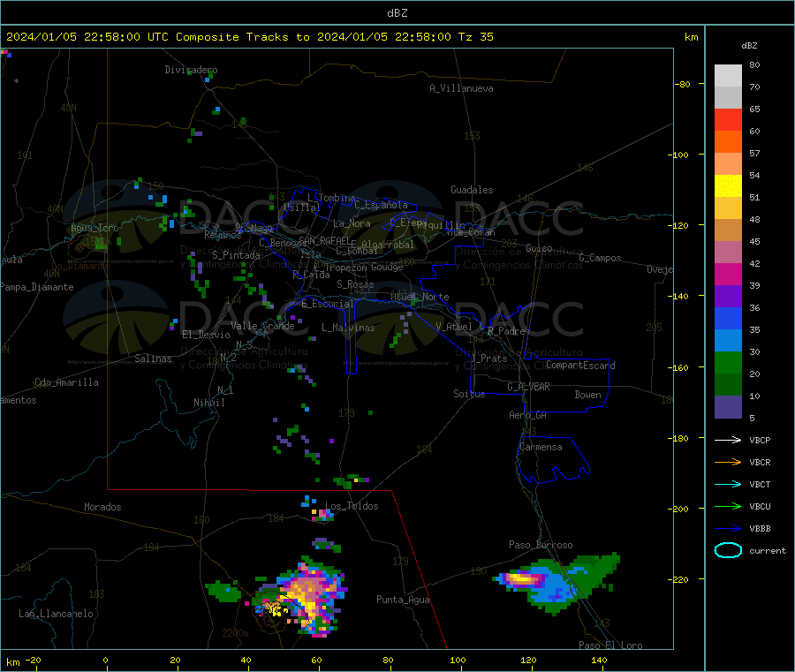Select the green VBCU arrow symbol
795x672 pixels.
coord(728,506)
